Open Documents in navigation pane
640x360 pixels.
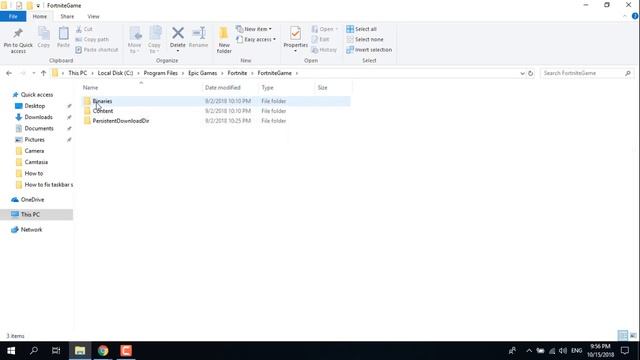(x=38, y=129)
